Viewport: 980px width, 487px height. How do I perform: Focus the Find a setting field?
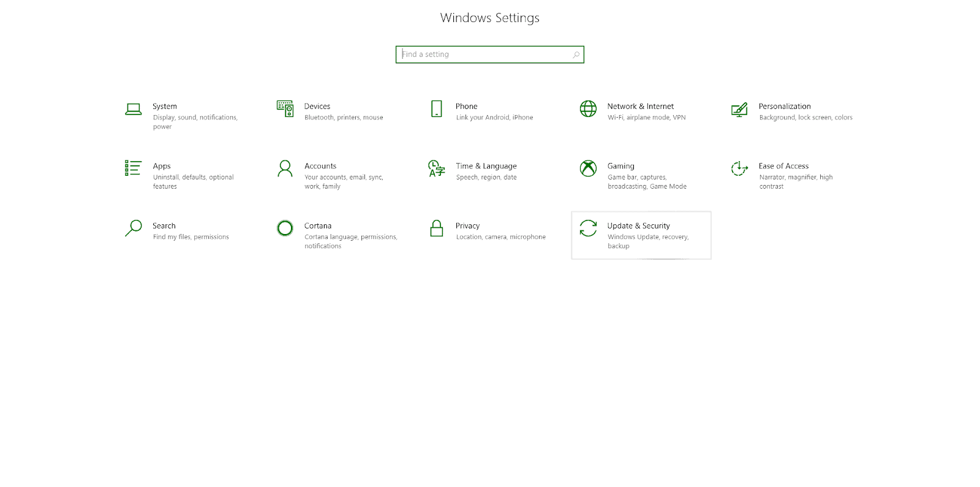tap(489, 55)
